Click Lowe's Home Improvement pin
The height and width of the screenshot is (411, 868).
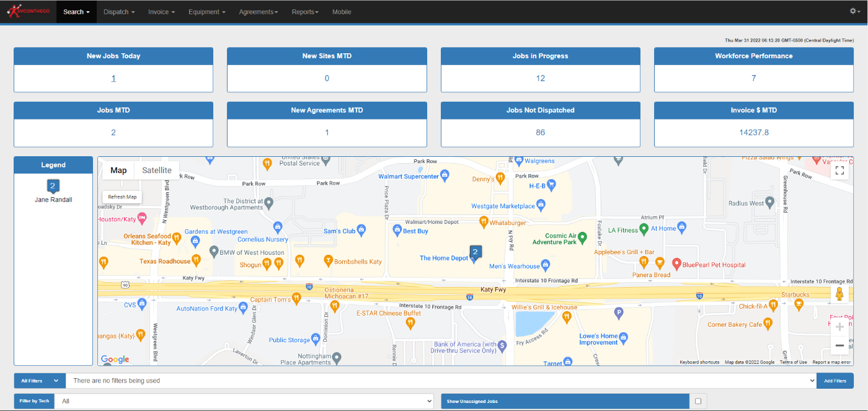point(624,338)
